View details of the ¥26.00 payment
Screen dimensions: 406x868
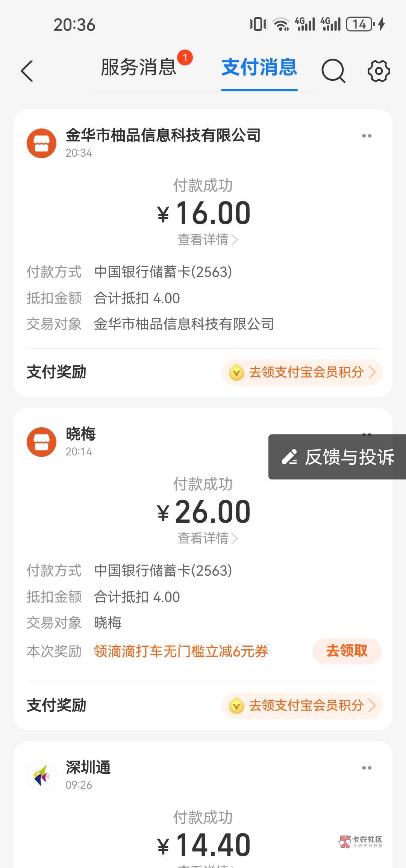[207, 538]
